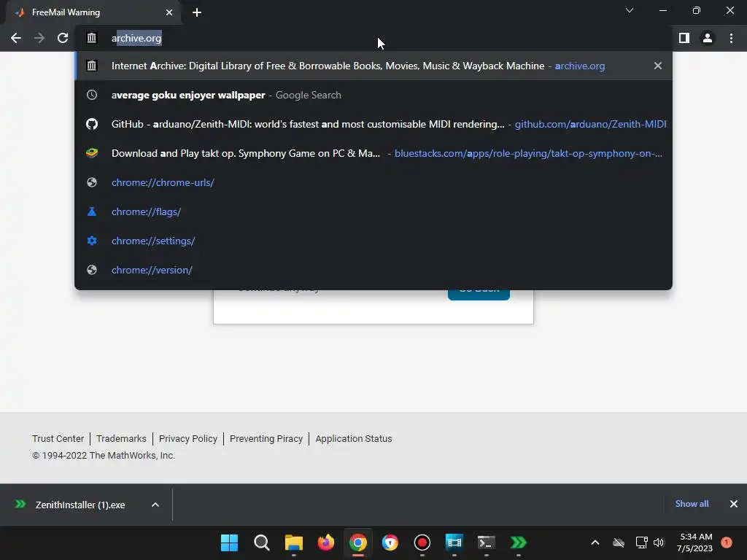Click the globe icon beside chrome://chrome-urls/
The height and width of the screenshot is (560, 747).
pos(92,182)
